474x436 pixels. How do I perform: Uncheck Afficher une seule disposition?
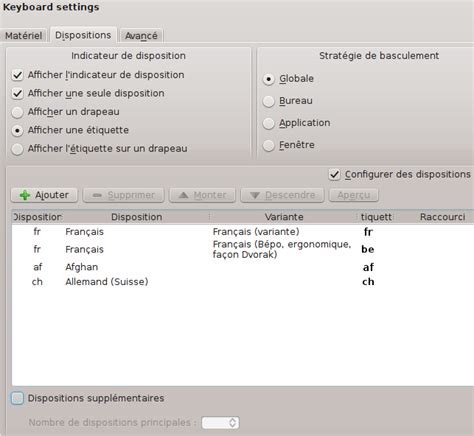(17, 93)
